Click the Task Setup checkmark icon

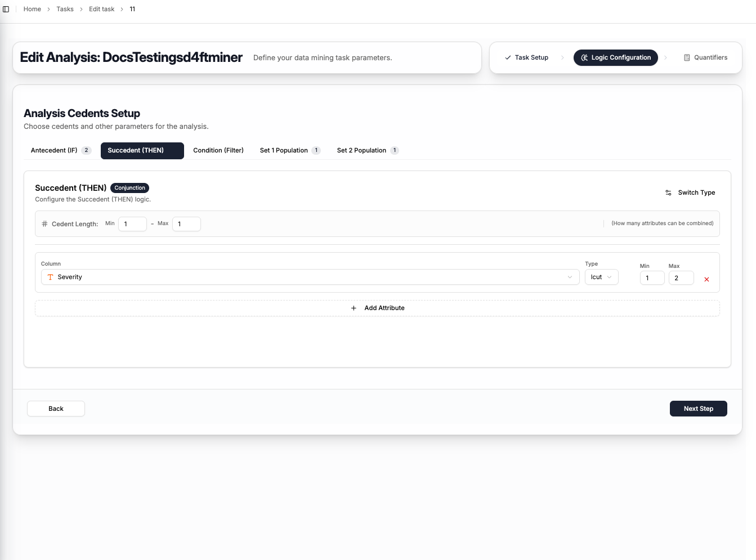pos(508,57)
